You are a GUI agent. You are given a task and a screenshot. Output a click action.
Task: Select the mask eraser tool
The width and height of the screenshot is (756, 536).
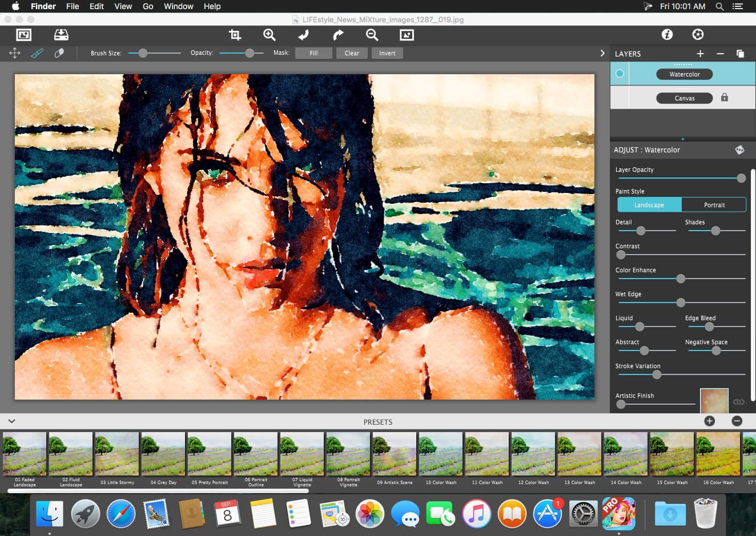coord(59,53)
